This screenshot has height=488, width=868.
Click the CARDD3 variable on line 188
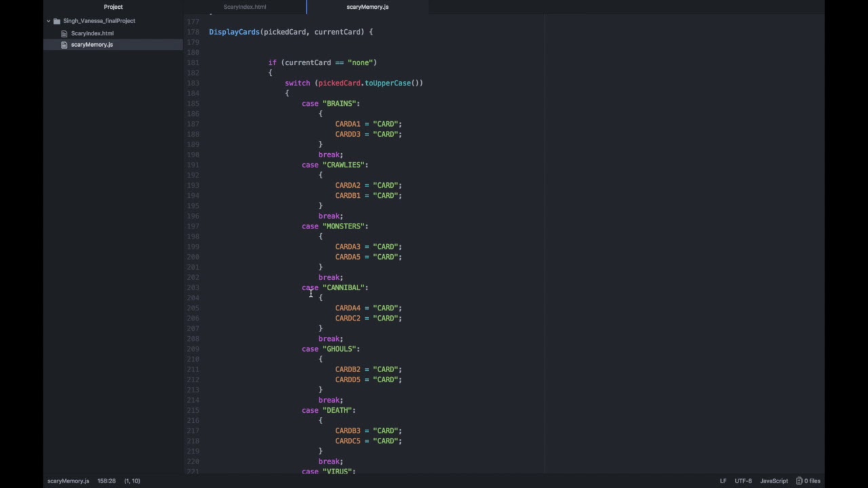(348, 134)
